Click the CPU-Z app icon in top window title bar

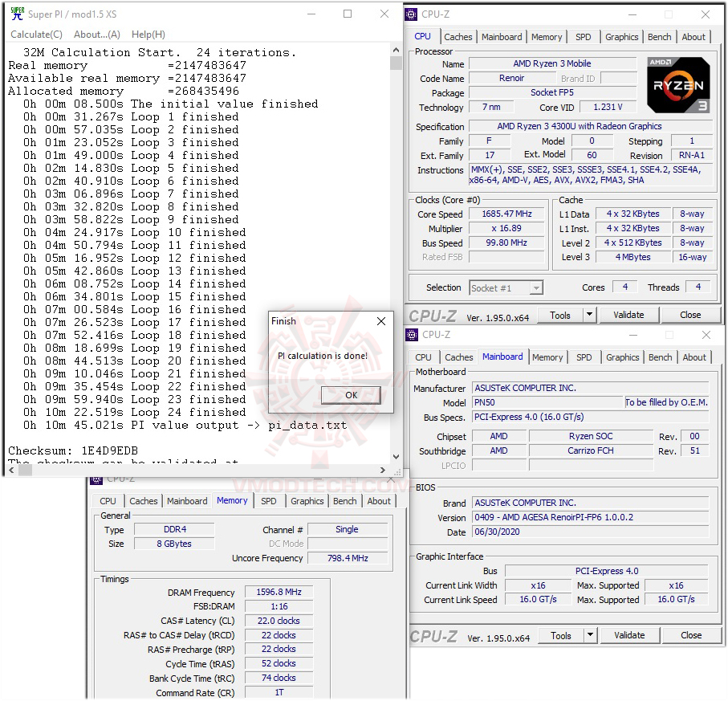click(x=411, y=14)
